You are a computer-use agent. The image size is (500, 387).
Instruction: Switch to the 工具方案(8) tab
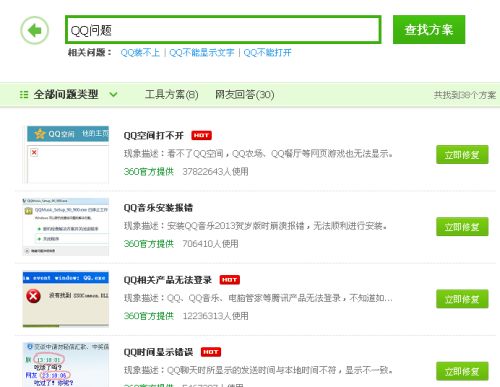click(172, 95)
